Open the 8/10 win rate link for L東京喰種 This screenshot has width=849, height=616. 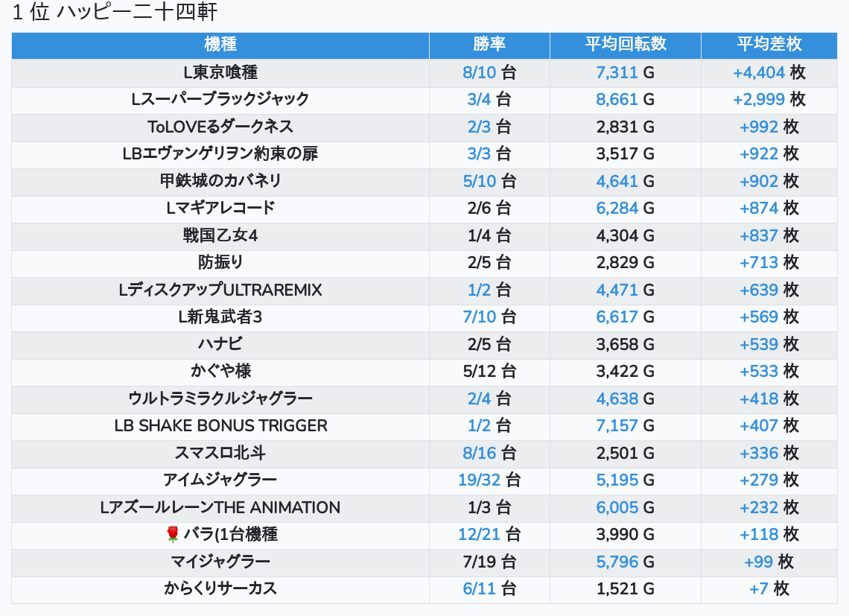pos(479,72)
